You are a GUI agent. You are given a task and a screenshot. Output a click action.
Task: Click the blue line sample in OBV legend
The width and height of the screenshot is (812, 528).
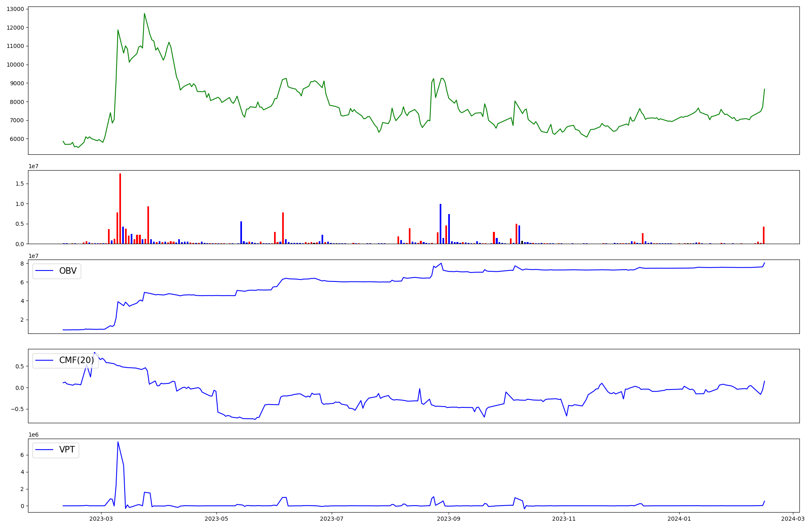coord(45,271)
